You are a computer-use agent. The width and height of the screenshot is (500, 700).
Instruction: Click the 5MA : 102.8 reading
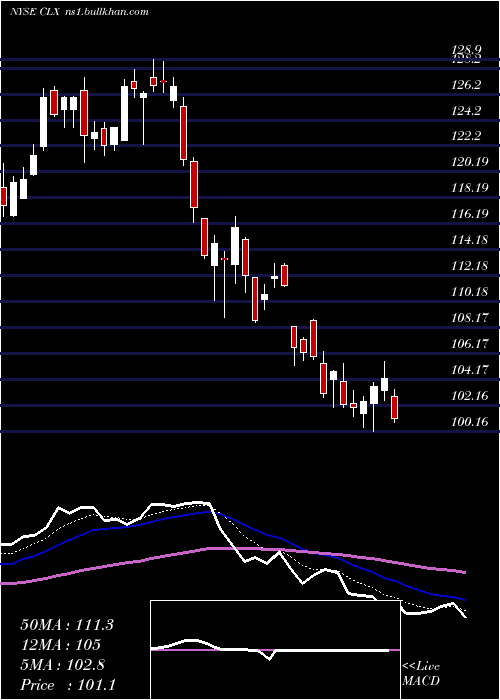tap(62, 665)
